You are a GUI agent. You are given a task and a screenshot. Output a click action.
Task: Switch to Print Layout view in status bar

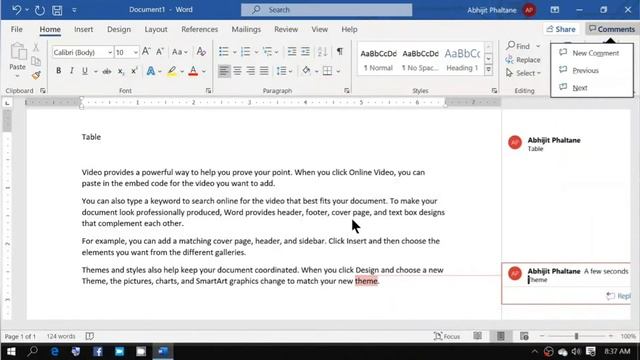[x=501, y=336]
